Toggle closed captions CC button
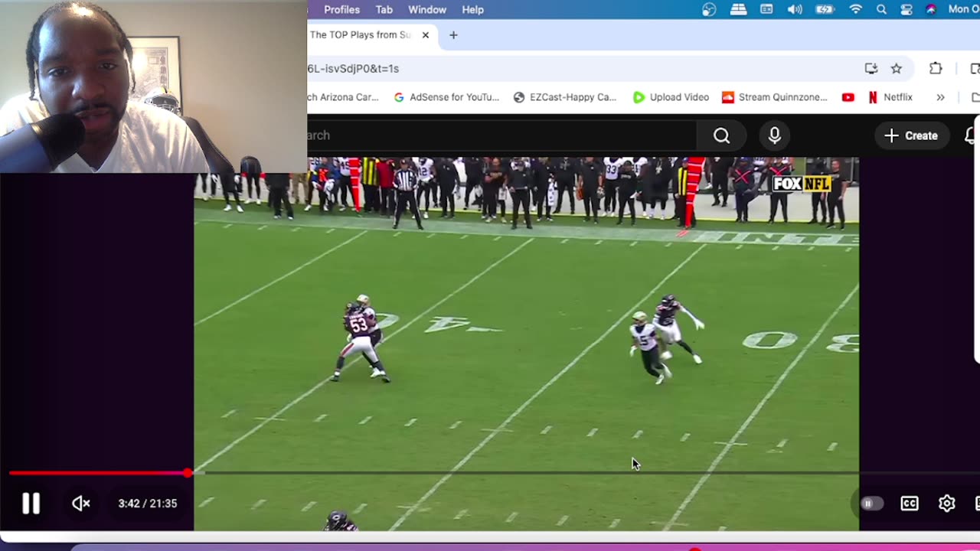This screenshot has width=980, height=551. coord(910,503)
